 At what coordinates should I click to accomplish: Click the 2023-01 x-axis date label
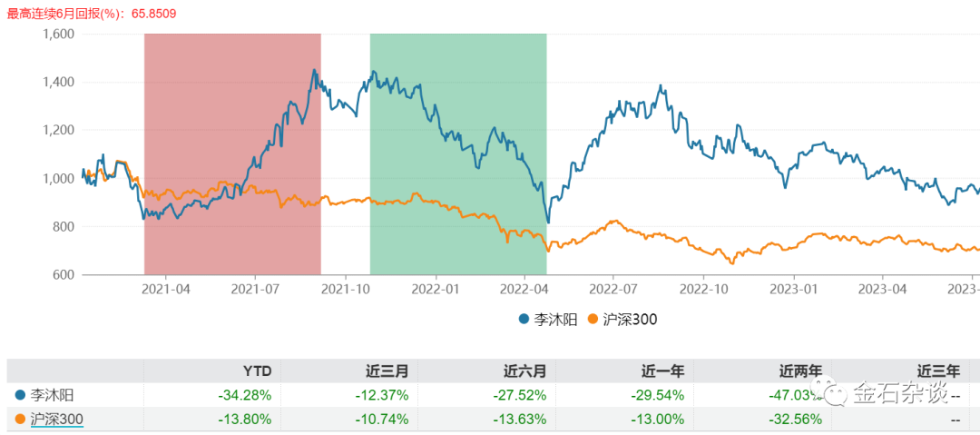(x=793, y=289)
